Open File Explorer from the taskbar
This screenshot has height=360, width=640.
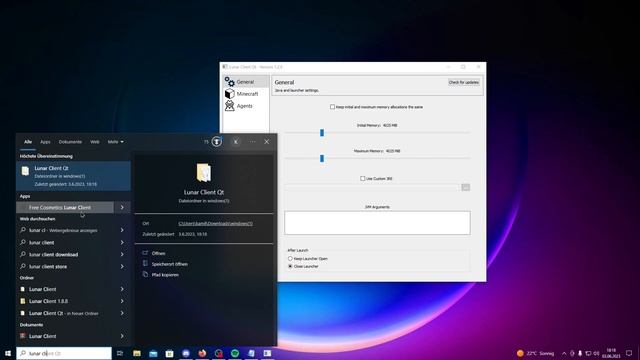137,353
